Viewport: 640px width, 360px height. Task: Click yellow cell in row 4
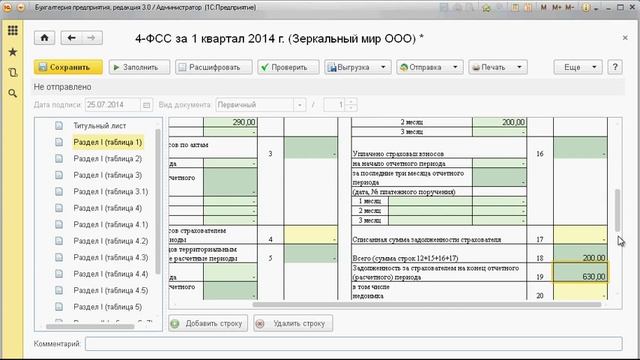point(311,235)
